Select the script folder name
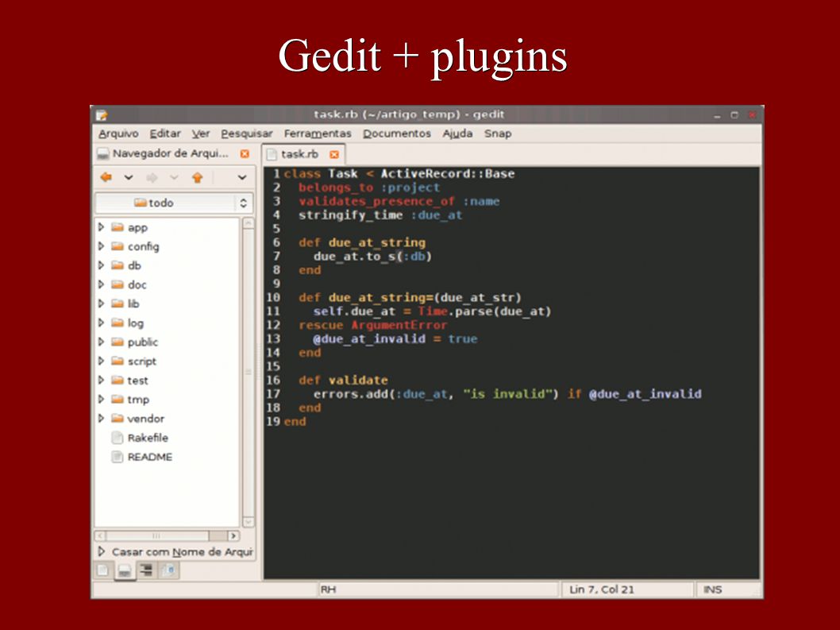 tap(142, 361)
